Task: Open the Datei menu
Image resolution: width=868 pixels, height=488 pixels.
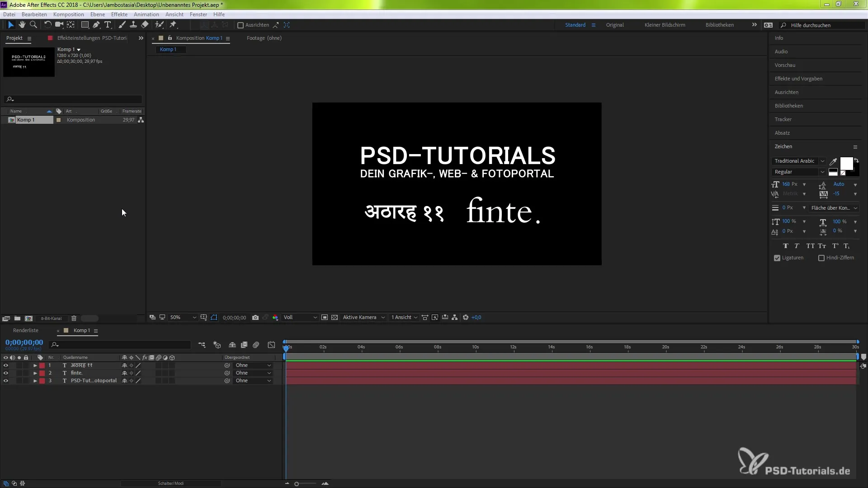Action: point(9,14)
